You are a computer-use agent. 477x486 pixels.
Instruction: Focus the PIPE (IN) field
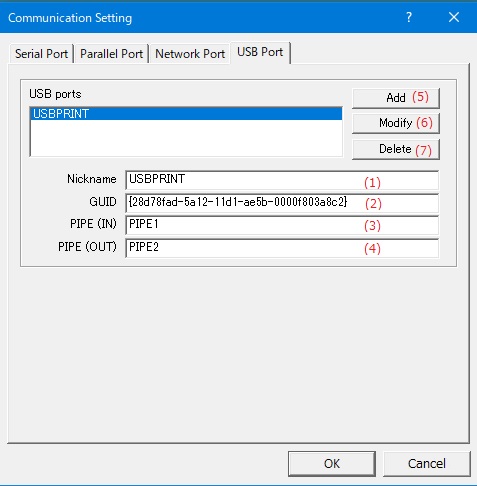[x=282, y=225]
